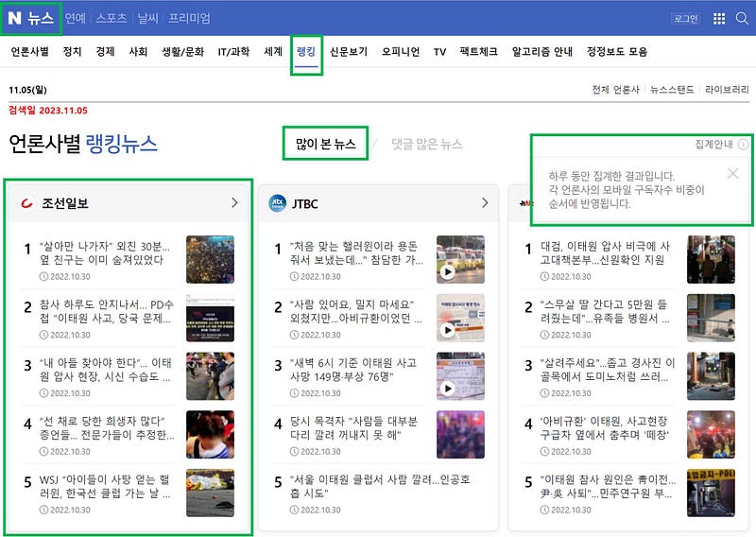Open the 뉴스스탠드 link
Screen dimensions: 756x537
click(673, 90)
